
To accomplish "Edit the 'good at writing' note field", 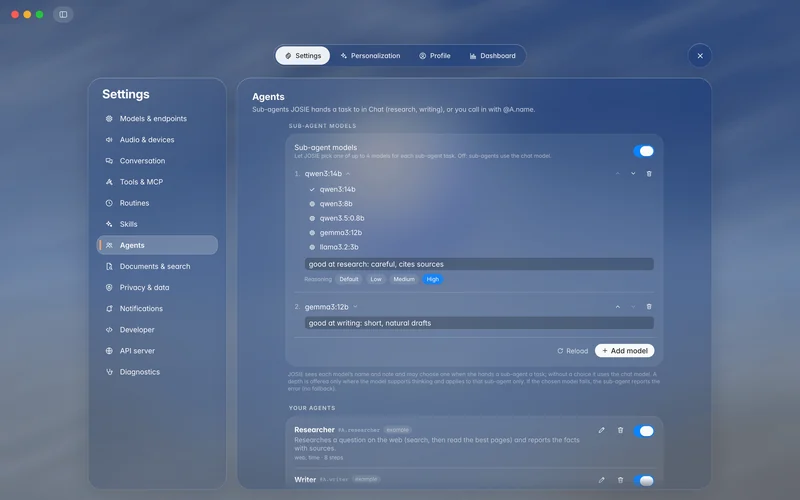I will (479, 323).
